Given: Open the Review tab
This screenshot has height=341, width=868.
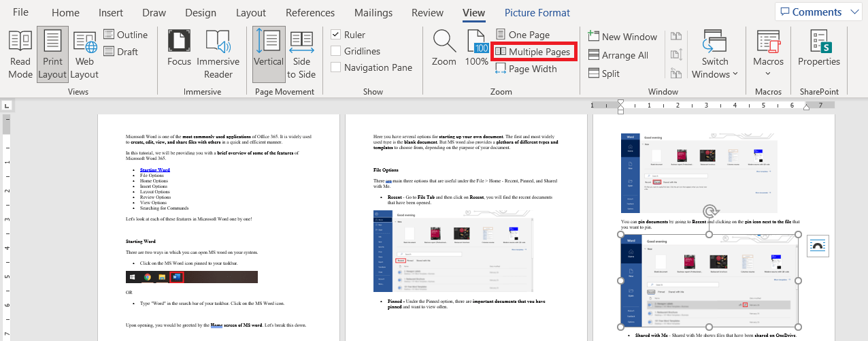Looking at the screenshot, I should [x=428, y=13].
